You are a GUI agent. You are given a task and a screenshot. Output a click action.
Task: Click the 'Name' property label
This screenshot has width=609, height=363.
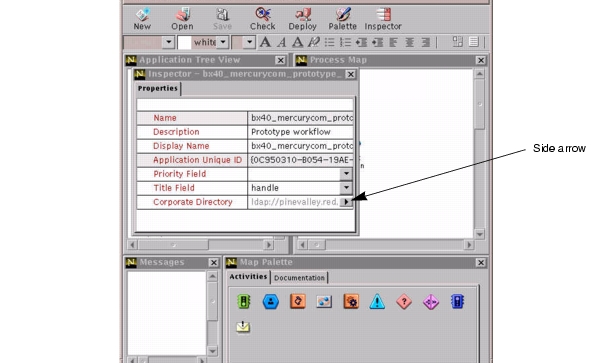[x=165, y=118]
